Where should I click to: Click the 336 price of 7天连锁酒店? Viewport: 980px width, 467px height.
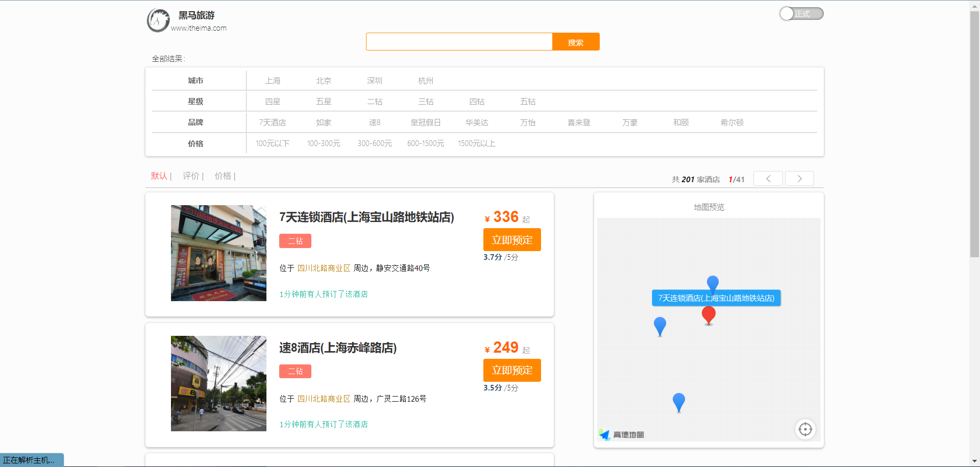pyautogui.click(x=506, y=217)
